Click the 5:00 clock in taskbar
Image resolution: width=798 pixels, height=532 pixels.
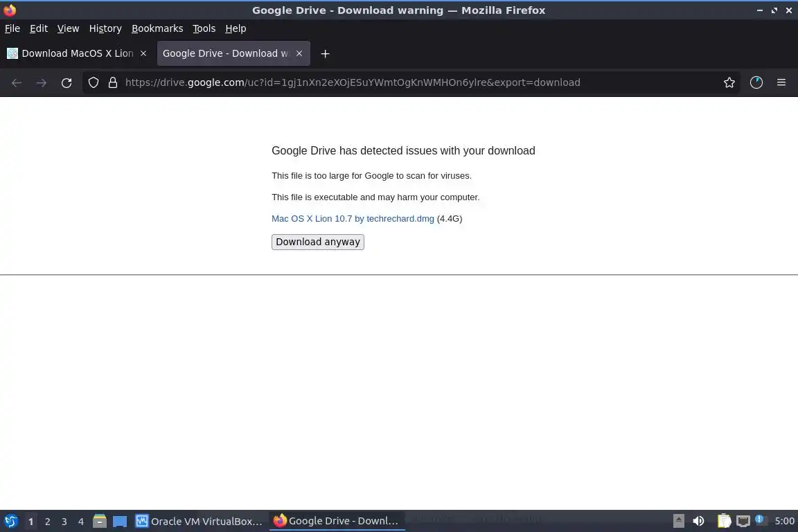click(x=784, y=521)
